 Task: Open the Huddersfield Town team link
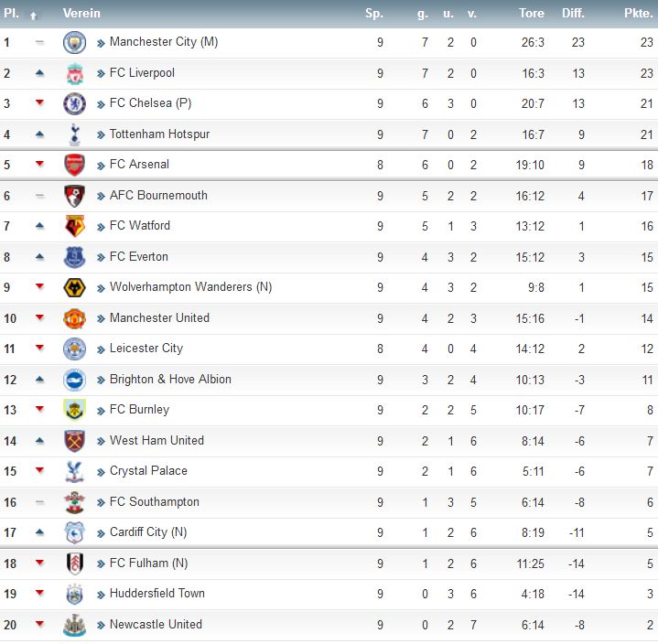tap(156, 594)
